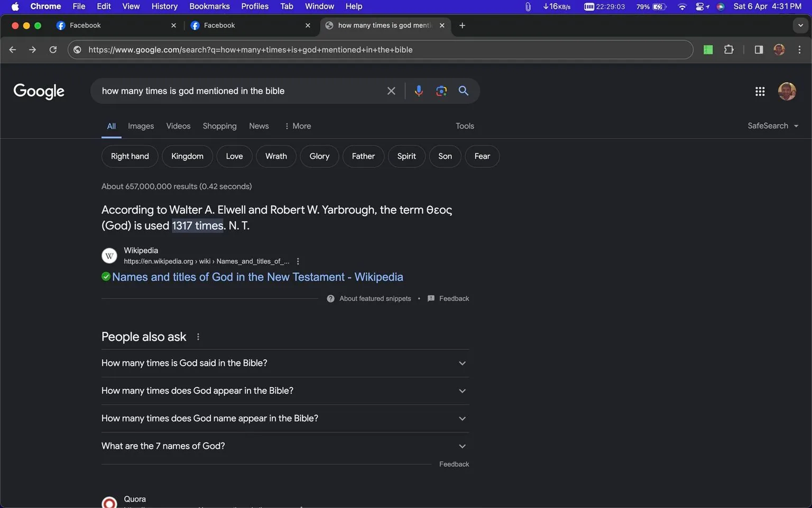Viewport: 812px width, 508px height.
Task: Clear the search query with the X
Action: click(x=391, y=90)
